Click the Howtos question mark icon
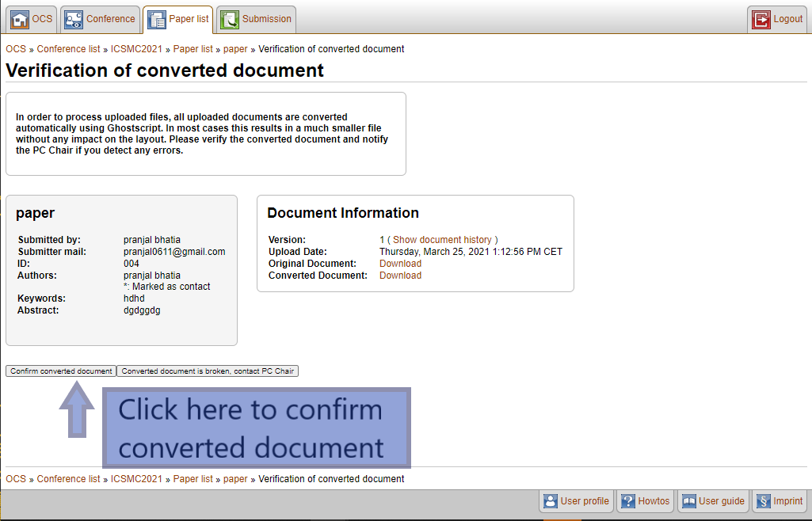This screenshot has height=521, width=812. coord(628,501)
